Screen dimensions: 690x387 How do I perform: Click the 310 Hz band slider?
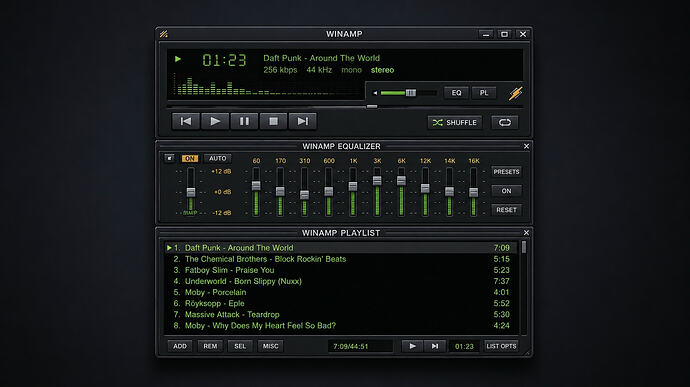(304, 195)
